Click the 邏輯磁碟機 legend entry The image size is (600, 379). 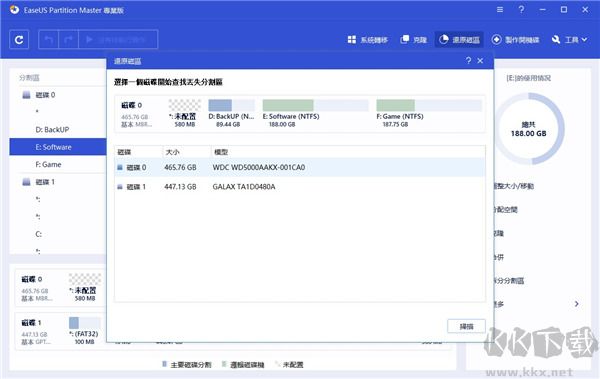[243, 365]
